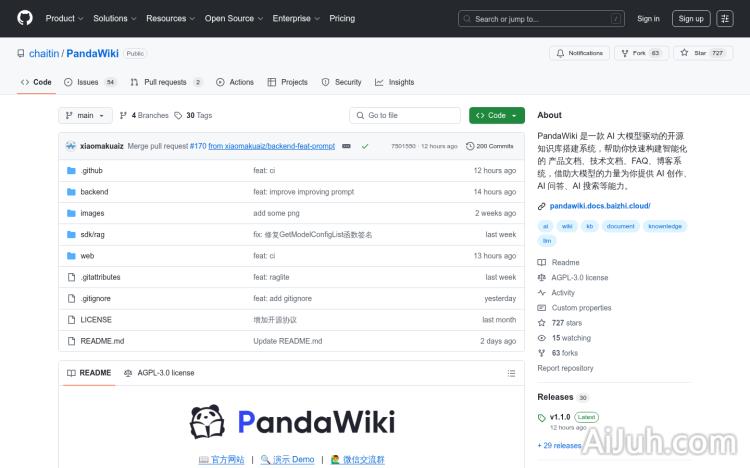Image resolution: width=750 pixels, height=468 pixels.
Task: Fork the PandaWiki repository
Action: 641,53
